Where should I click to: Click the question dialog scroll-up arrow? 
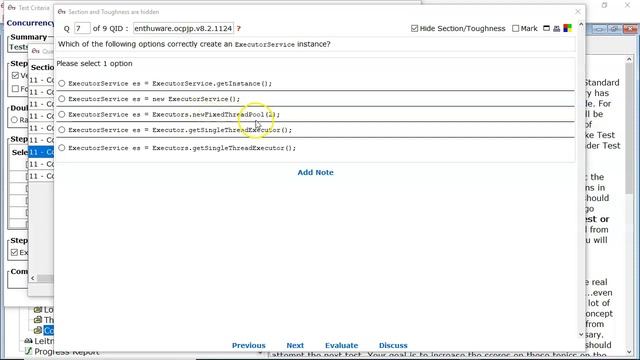581,25
